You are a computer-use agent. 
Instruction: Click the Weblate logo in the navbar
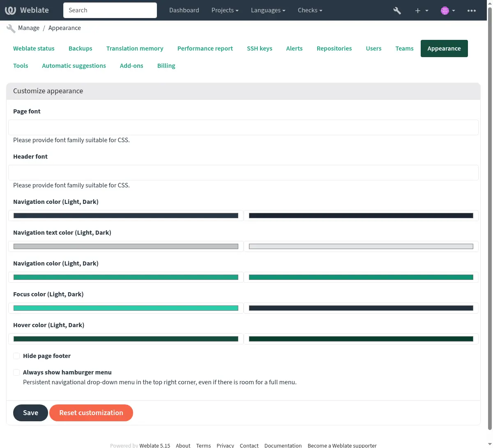pyautogui.click(x=27, y=10)
